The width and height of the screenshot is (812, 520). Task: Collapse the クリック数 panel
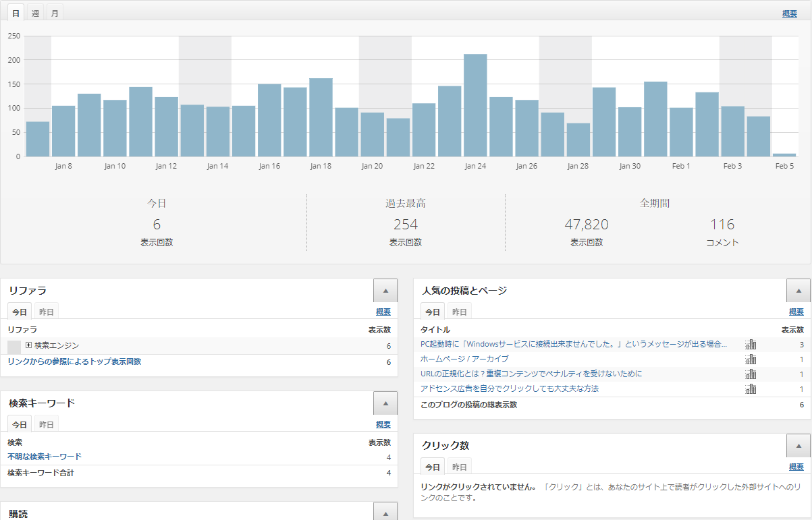pyautogui.click(x=798, y=446)
